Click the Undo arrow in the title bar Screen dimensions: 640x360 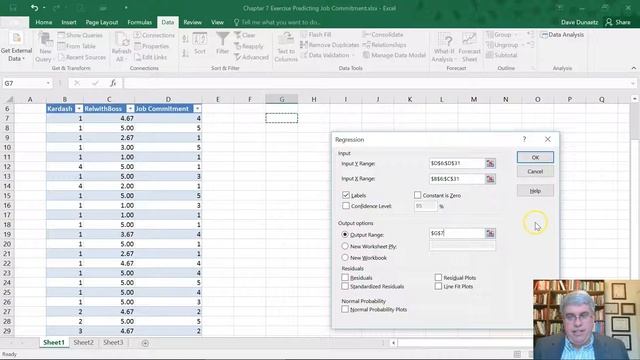(x=34, y=8)
